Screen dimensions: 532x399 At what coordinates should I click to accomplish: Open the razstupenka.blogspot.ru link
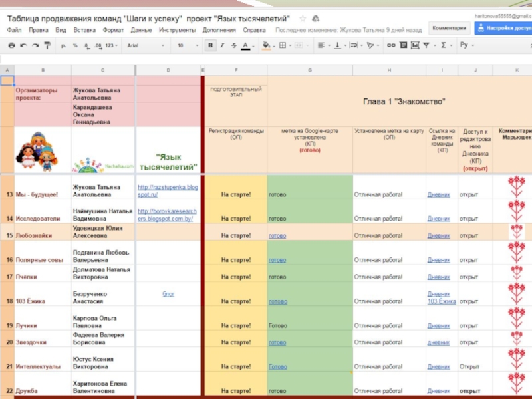(167, 190)
